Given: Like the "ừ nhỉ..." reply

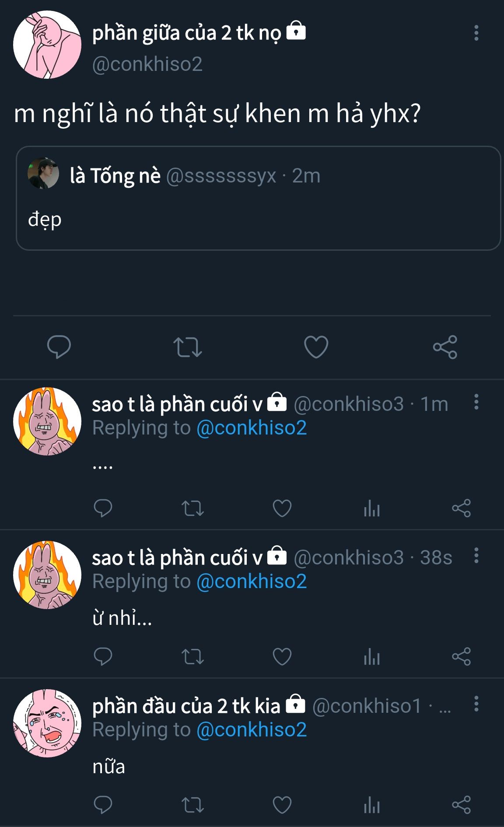Looking at the screenshot, I should 282,656.
